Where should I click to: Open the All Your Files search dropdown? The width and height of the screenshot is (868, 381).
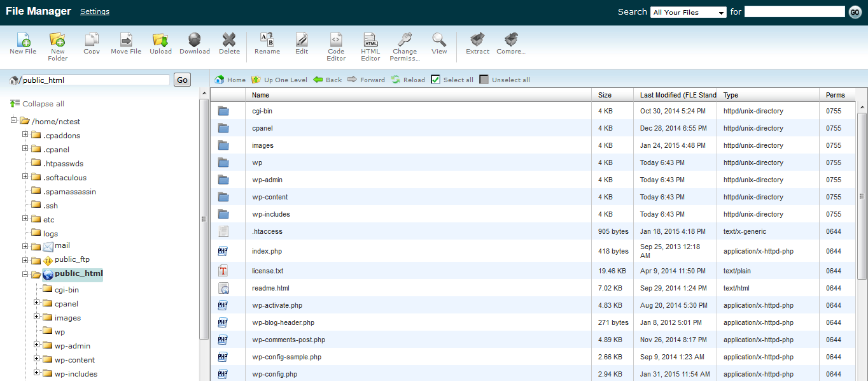coord(688,12)
